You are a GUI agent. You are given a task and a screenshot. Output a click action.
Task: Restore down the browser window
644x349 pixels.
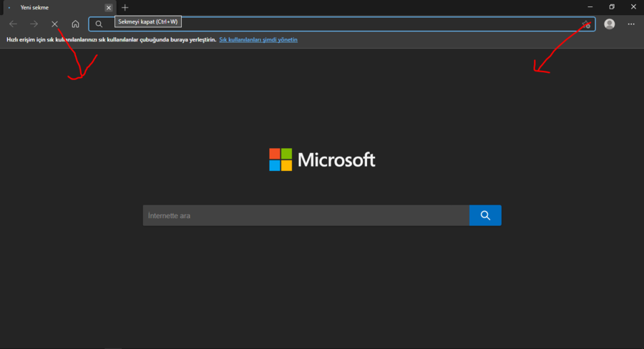tap(612, 7)
